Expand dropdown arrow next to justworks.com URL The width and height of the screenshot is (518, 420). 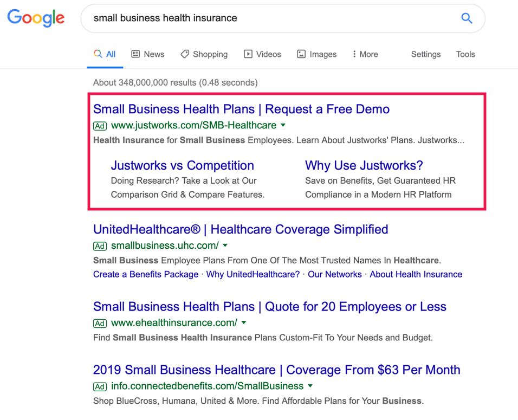point(283,125)
